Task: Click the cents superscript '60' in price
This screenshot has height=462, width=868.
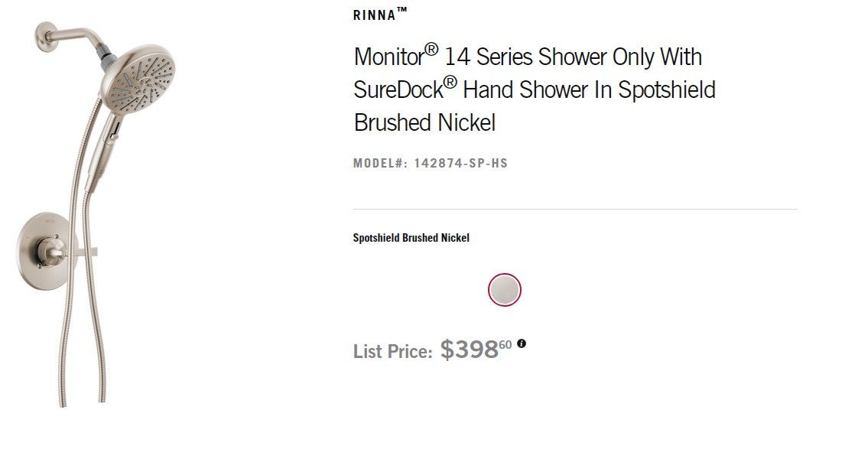Action: click(x=506, y=344)
